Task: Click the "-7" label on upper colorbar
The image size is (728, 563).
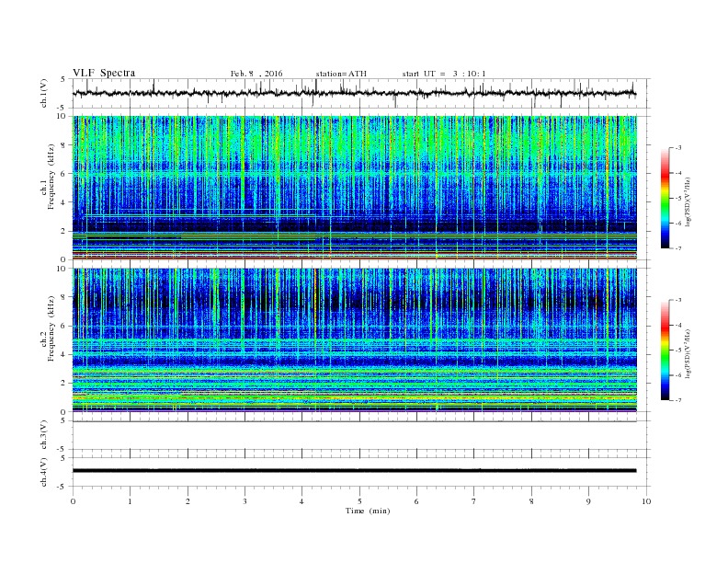Action: coord(678,248)
